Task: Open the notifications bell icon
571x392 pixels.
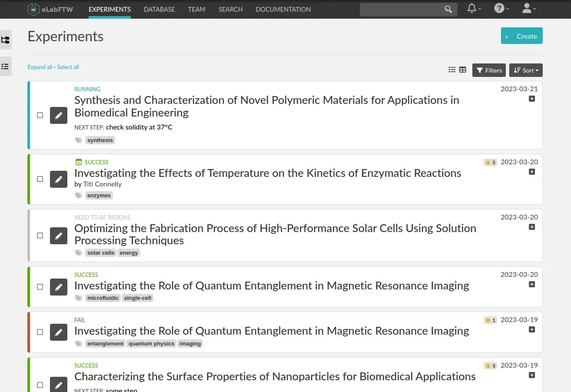Action: (472, 7)
